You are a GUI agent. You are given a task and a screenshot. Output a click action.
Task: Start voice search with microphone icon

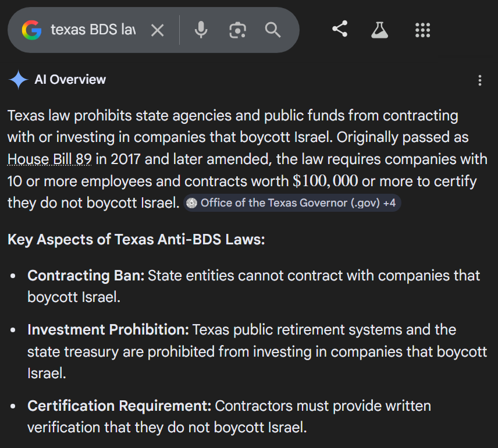(201, 30)
